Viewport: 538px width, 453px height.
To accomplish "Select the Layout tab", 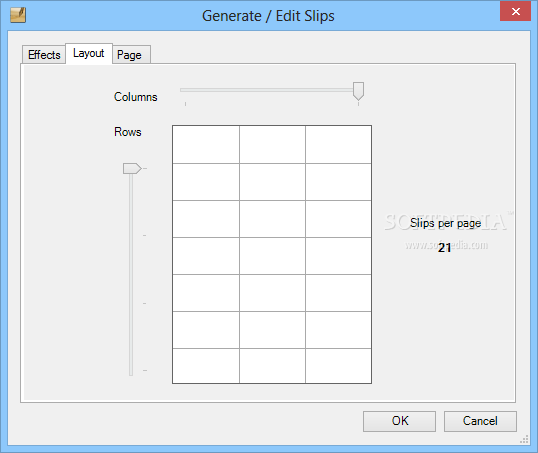I will [89, 54].
